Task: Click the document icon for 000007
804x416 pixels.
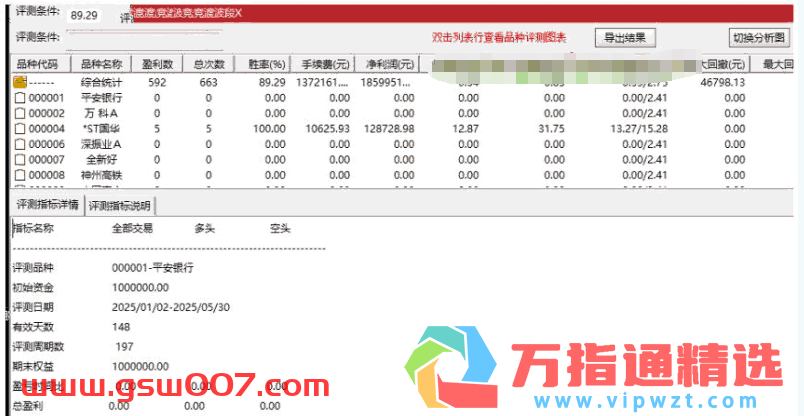Action: coord(19,160)
